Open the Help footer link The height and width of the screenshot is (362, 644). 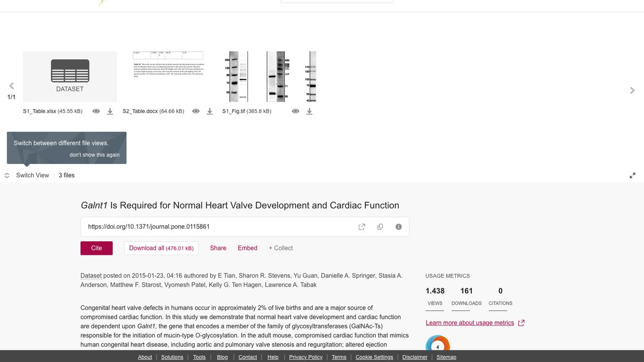click(273, 357)
